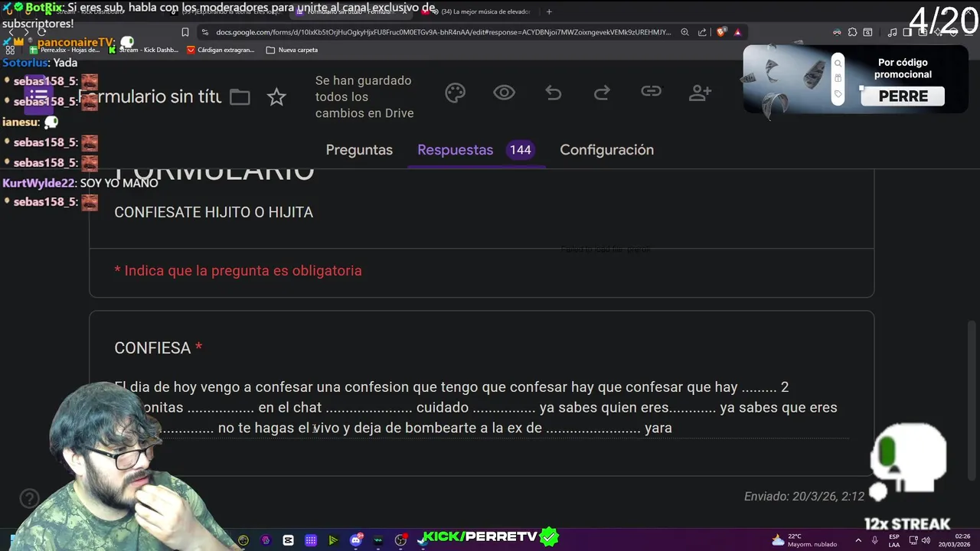Share page via address bar share icon
The height and width of the screenshot is (551, 980).
[x=702, y=32]
